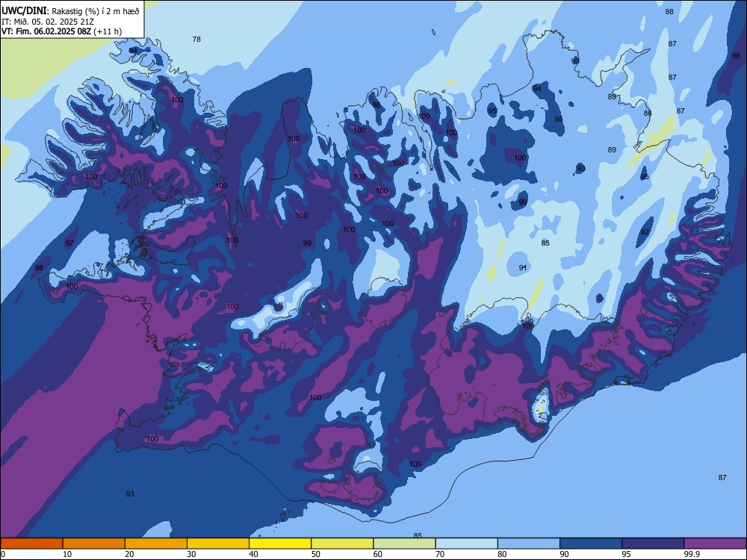The height and width of the screenshot is (560, 747).
Task: Pick the indigo 95–99.9 legend swatch
Action: click(653, 544)
